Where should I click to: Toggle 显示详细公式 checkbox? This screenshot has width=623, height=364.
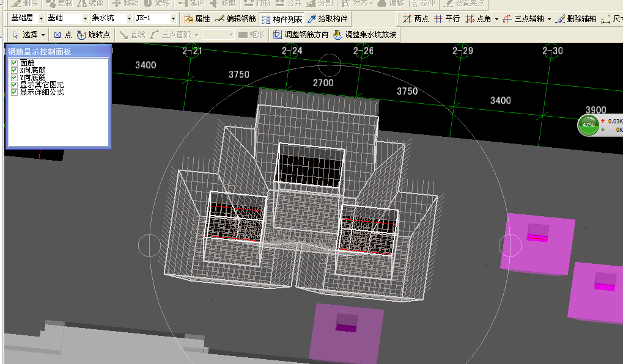(x=14, y=92)
